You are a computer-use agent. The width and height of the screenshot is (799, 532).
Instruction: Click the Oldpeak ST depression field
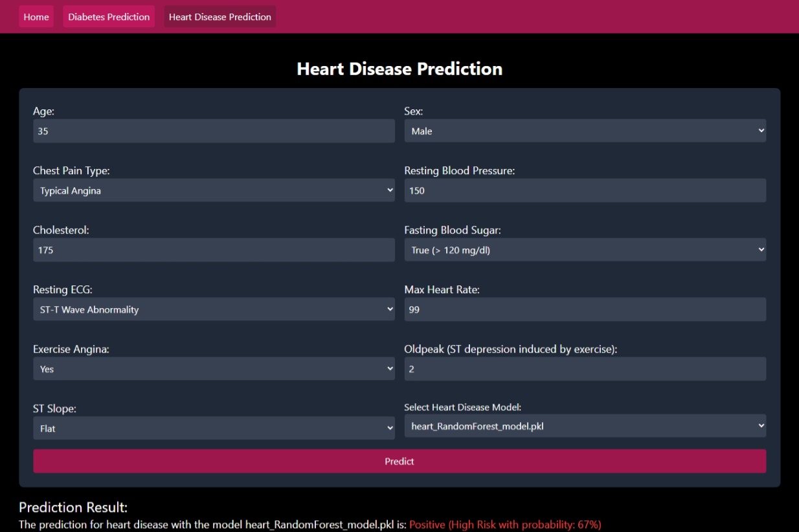pyautogui.click(x=585, y=369)
